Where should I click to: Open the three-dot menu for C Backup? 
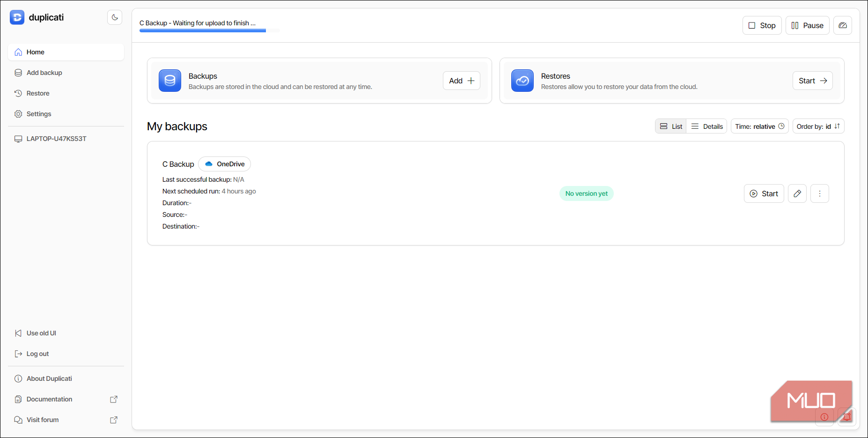tap(820, 193)
